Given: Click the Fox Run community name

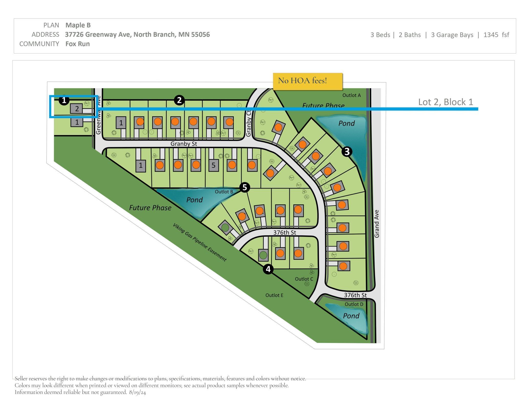Looking at the screenshot, I should click(77, 44).
